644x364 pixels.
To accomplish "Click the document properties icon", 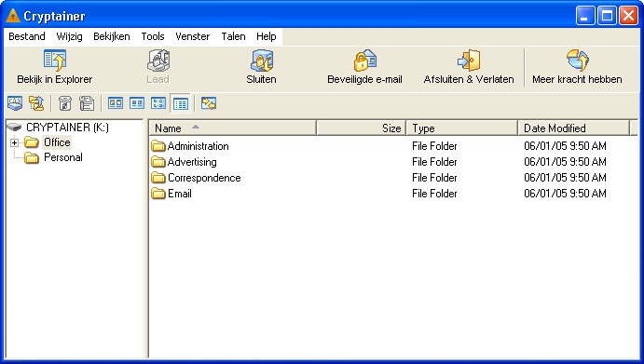I will click(x=87, y=103).
